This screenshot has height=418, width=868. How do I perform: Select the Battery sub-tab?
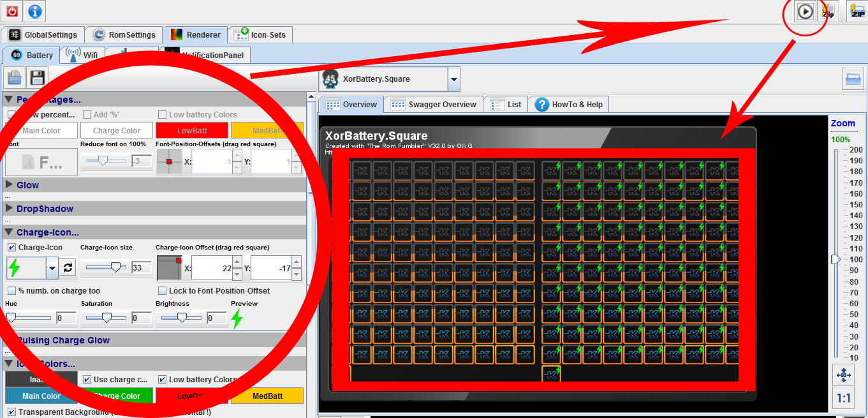click(32, 55)
